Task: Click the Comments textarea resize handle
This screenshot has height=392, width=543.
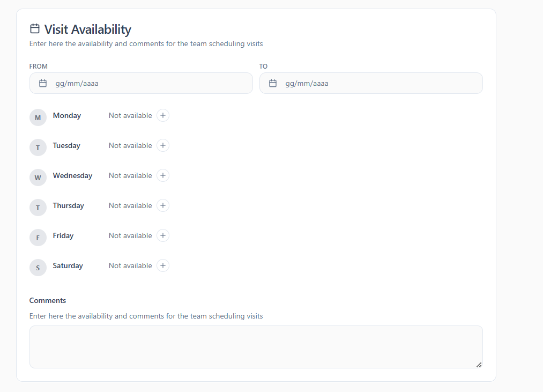Action: [x=479, y=365]
